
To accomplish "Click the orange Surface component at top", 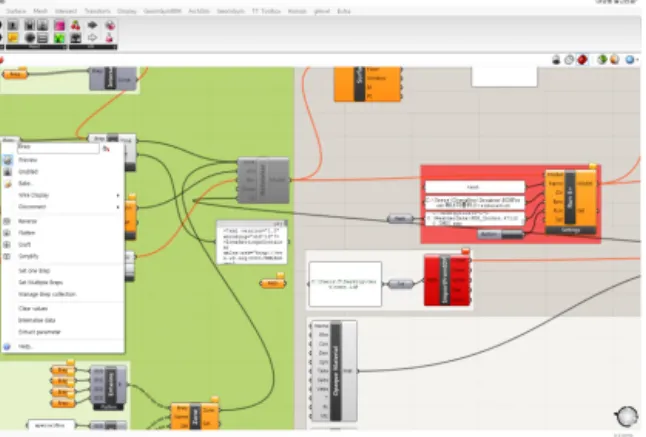I will pos(367,84).
